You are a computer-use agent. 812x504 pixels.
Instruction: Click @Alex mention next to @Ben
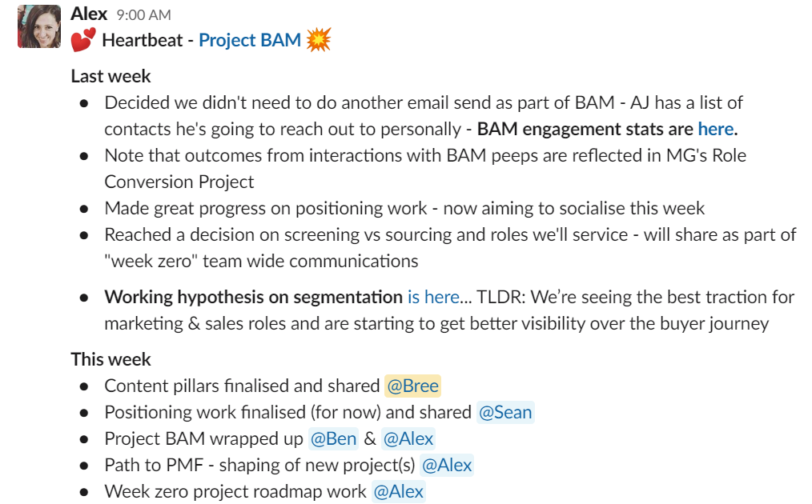pos(408,439)
